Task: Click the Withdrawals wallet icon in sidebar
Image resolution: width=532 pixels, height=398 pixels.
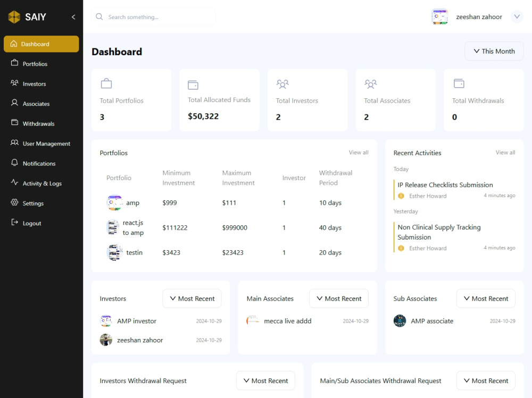Action: pos(14,122)
